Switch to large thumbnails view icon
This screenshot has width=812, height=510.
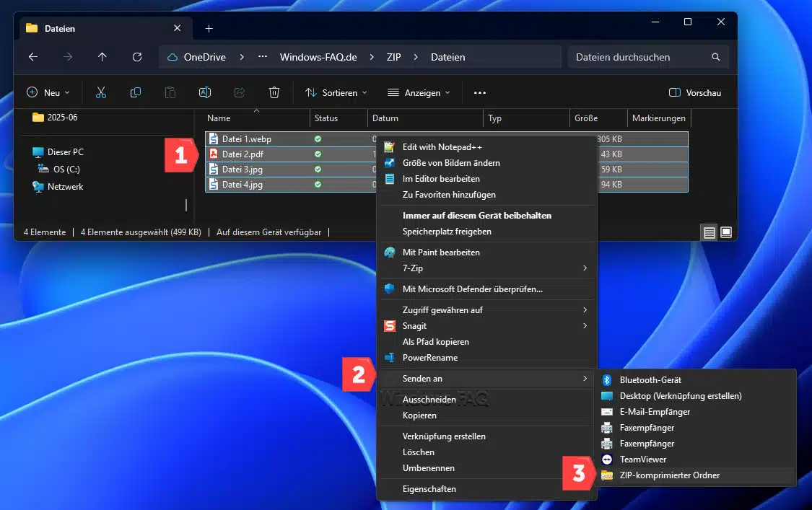[726, 232]
